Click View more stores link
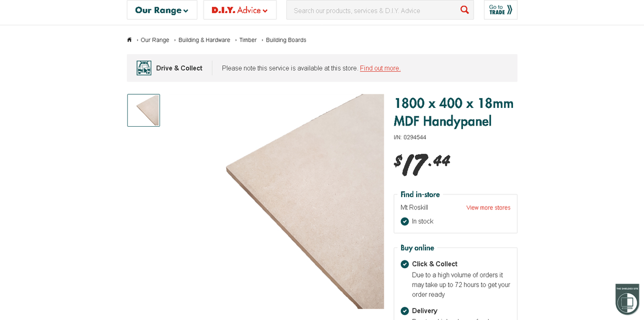Screen dimensions: 644x320 pyautogui.click(x=488, y=208)
